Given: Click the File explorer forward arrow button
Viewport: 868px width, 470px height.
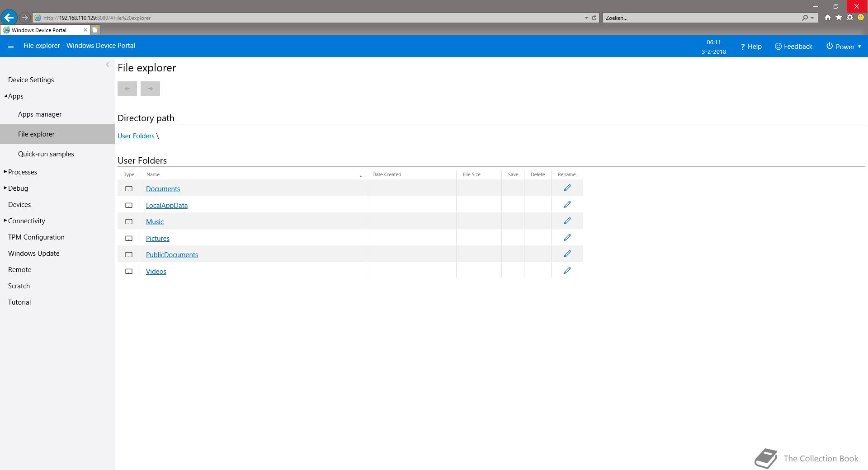Looking at the screenshot, I should point(150,89).
